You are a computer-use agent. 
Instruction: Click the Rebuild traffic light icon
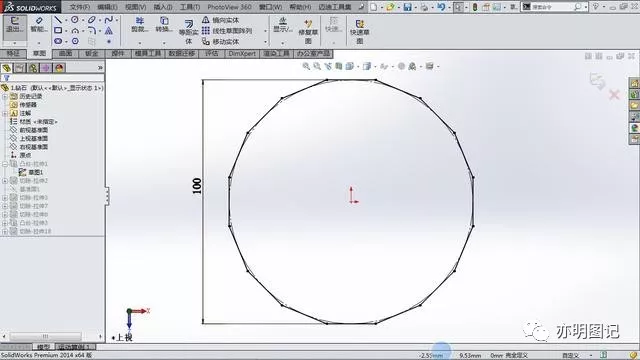pos(475,7)
